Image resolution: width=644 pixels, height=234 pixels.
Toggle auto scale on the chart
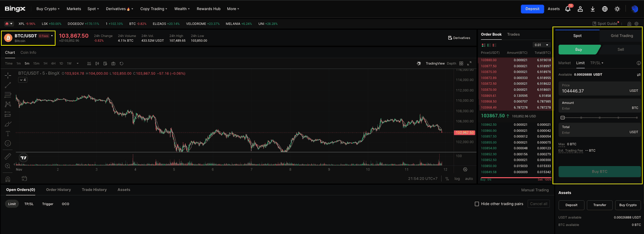coord(468,179)
